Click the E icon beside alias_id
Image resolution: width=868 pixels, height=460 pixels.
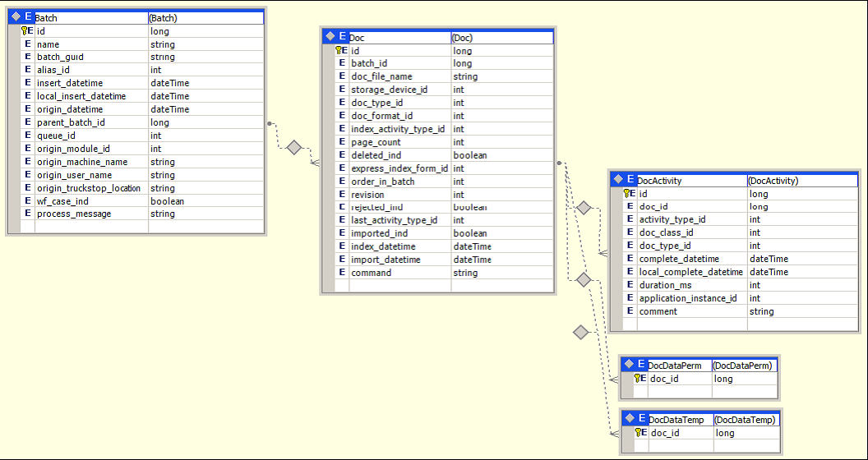tap(28, 70)
